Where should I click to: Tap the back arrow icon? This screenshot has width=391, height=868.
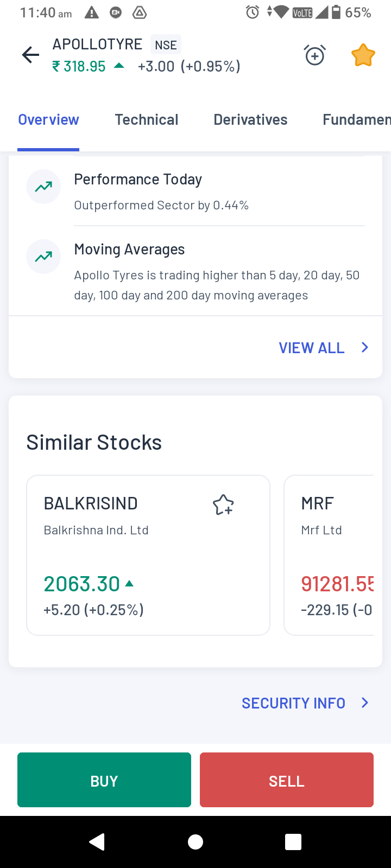coord(30,55)
